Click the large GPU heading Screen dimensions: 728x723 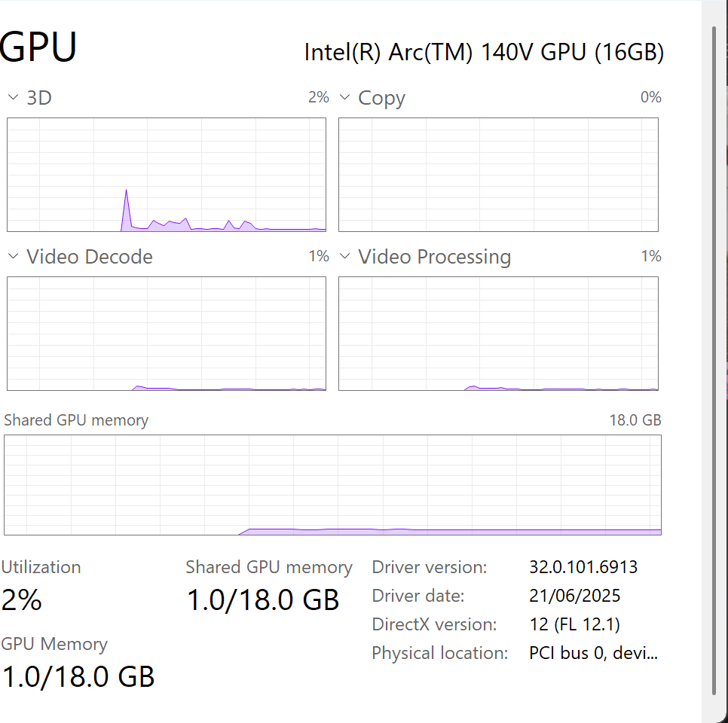pos(38,47)
